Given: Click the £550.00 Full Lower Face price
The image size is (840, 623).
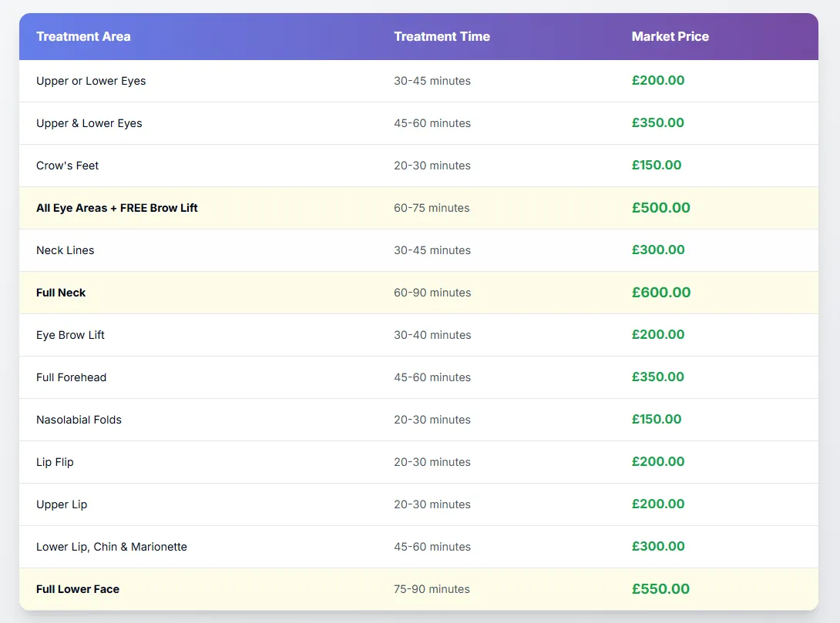Looking at the screenshot, I should pos(660,589).
